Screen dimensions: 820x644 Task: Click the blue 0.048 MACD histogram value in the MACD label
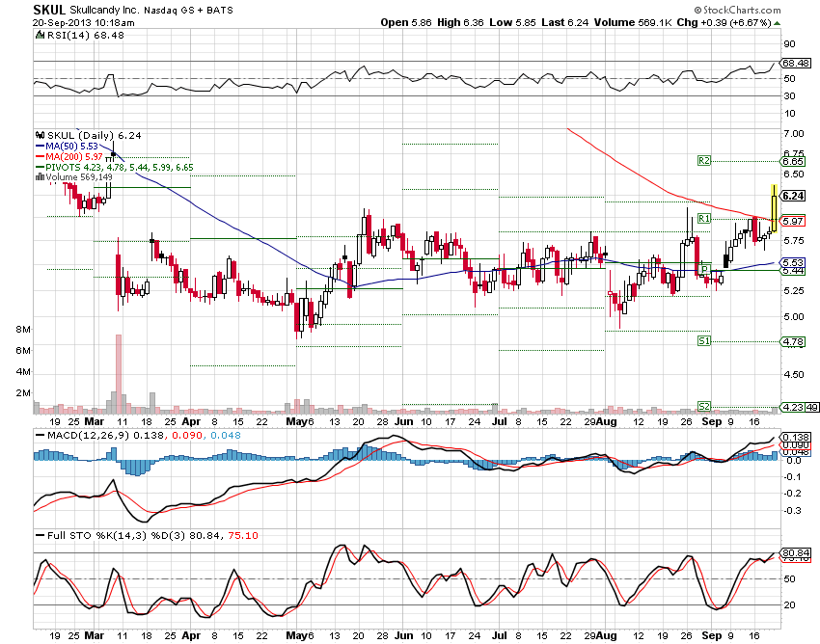[x=226, y=435]
